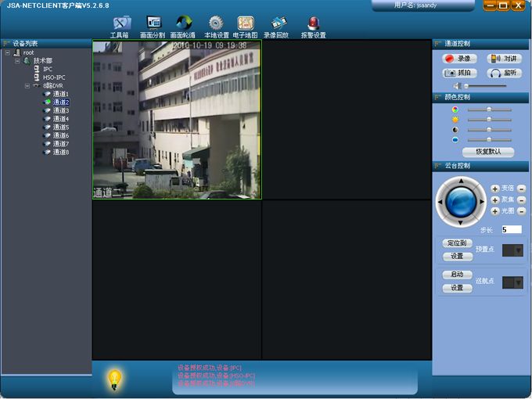
Task: Open the 工具箱 toolbox icon
Action: tap(121, 23)
